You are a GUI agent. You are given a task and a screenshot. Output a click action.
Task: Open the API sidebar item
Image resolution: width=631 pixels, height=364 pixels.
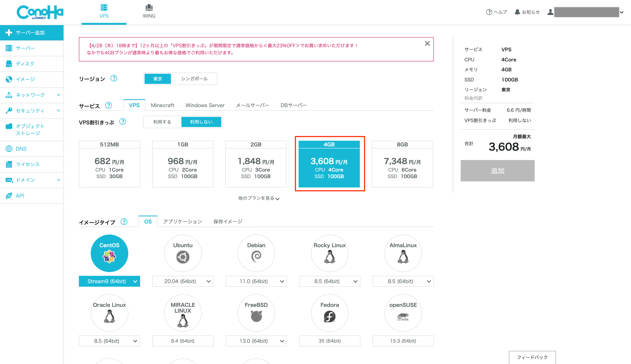[x=32, y=196]
